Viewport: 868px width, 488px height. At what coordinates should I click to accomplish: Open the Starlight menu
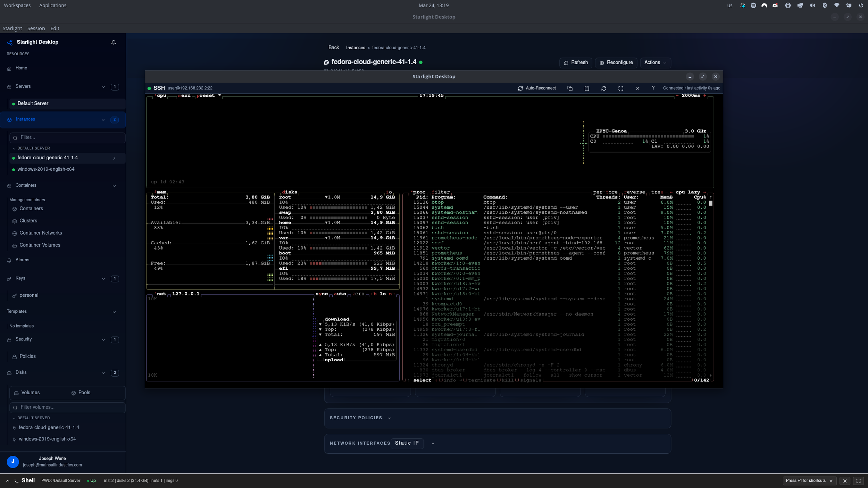[12, 28]
